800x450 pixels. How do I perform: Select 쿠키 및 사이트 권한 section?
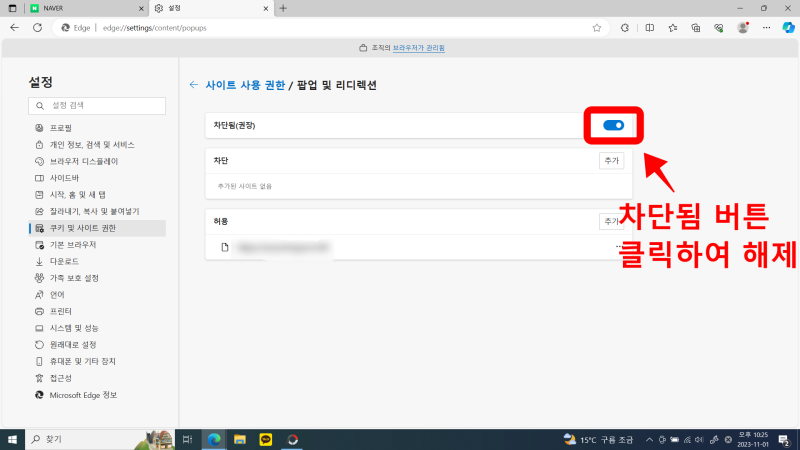tap(97, 228)
